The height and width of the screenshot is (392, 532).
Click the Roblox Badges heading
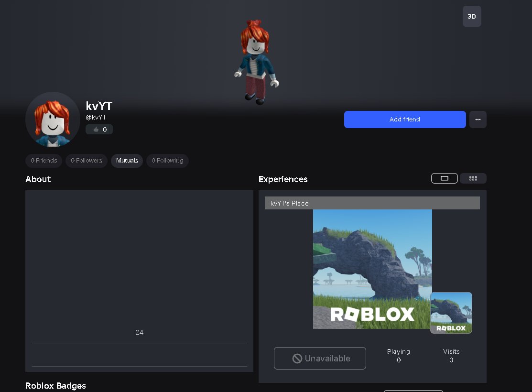click(x=55, y=386)
